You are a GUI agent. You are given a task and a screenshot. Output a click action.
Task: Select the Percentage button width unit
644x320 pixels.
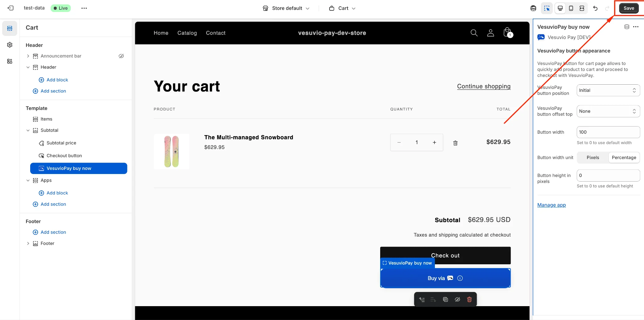624,157
